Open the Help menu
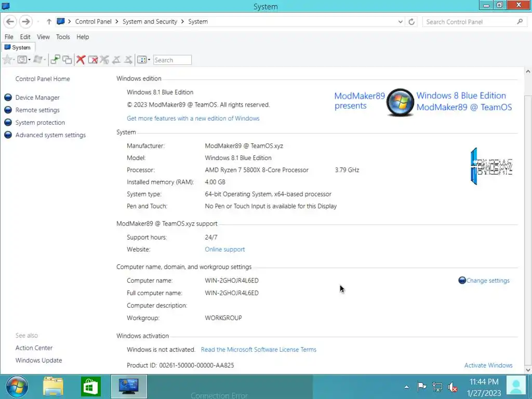The width and height of the screenshot is (532, 399). click(x=83, y=37)
